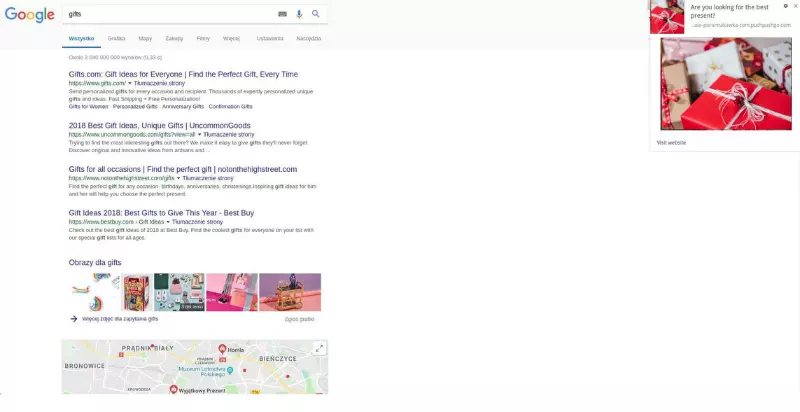Viewport: 800px width, 412px height.
Task: Click the BIEŃCZYCE label on map
Action: click(x=278, y=359)
